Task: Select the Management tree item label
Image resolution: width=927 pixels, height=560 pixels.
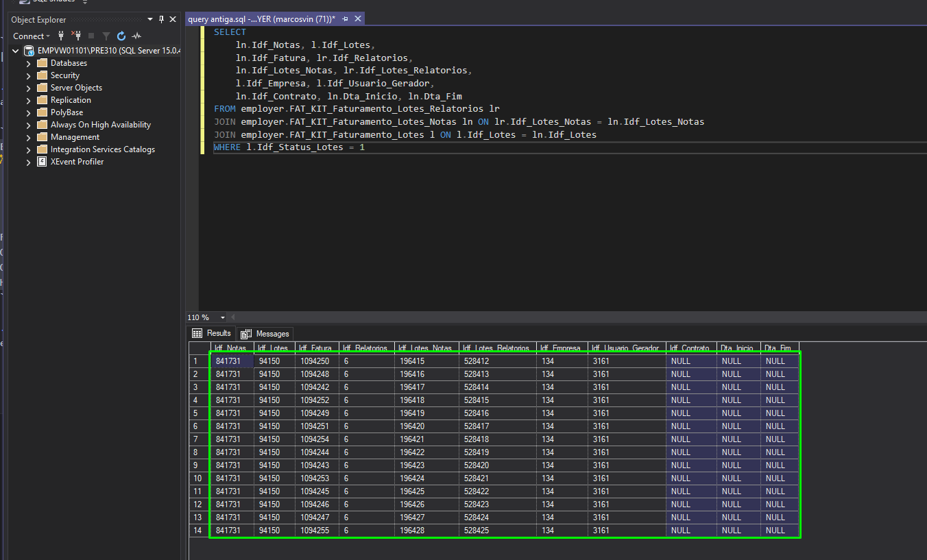Action: click(x=75, y=137)
